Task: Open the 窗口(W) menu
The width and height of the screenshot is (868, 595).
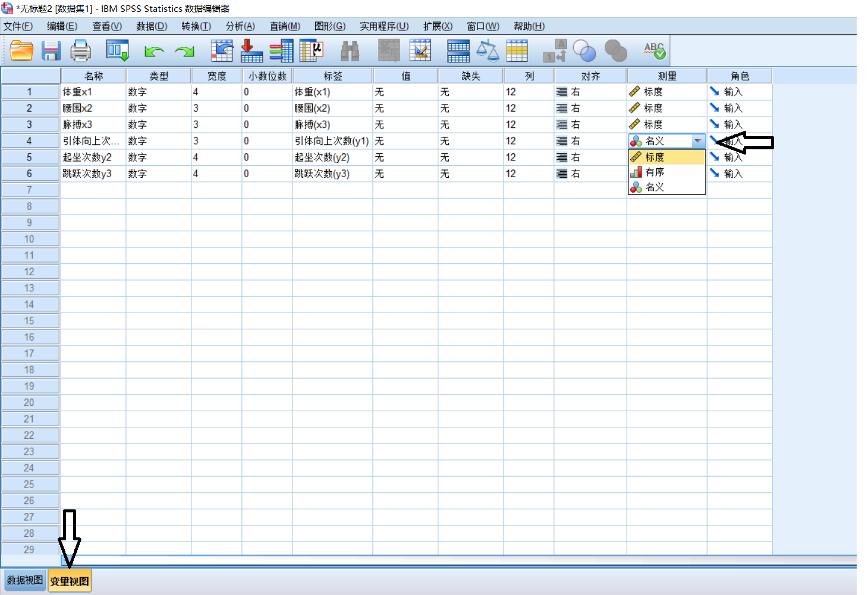Action: (x=483, y=26)
